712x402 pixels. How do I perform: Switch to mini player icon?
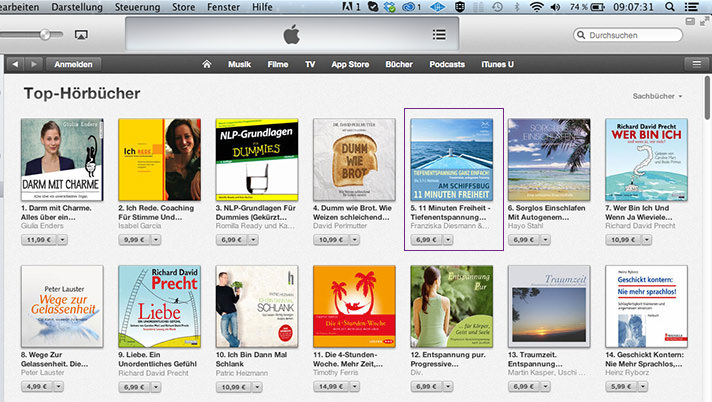tap(690, 21)
